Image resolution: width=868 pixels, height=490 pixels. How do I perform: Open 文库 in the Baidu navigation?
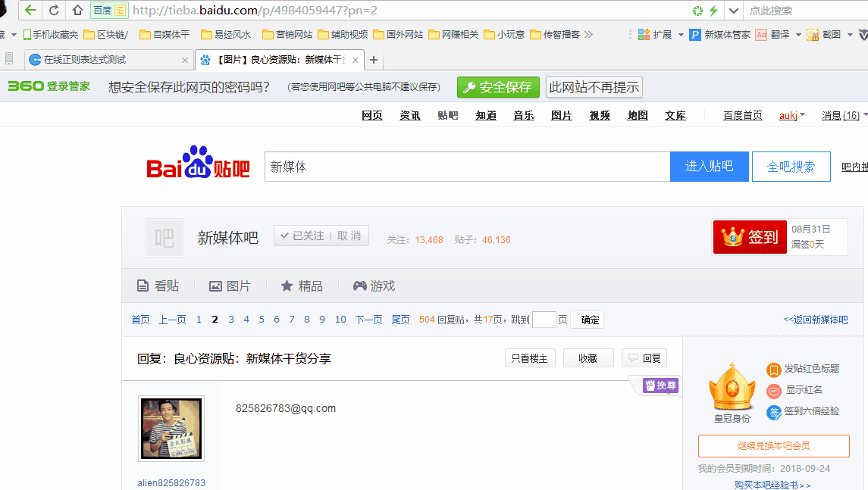click(675, 115)
